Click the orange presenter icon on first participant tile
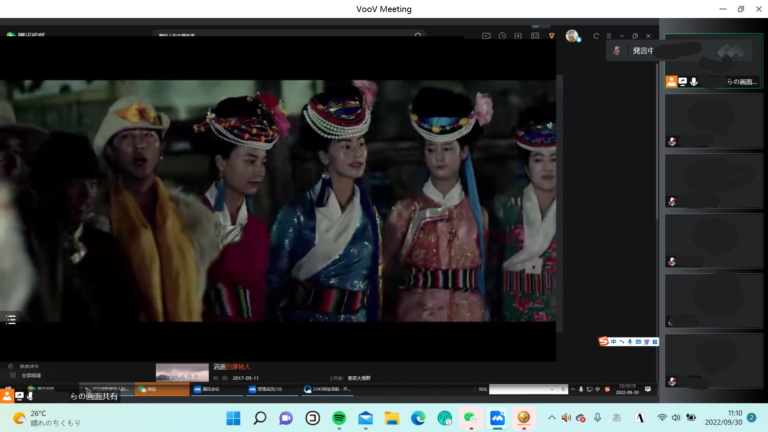 coord(671,82)
